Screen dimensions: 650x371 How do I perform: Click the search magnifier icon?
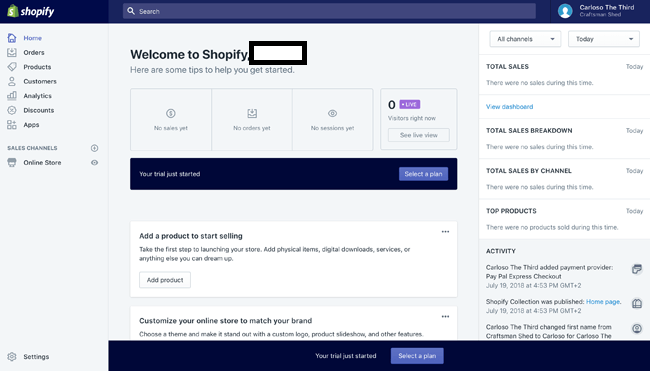131,11
